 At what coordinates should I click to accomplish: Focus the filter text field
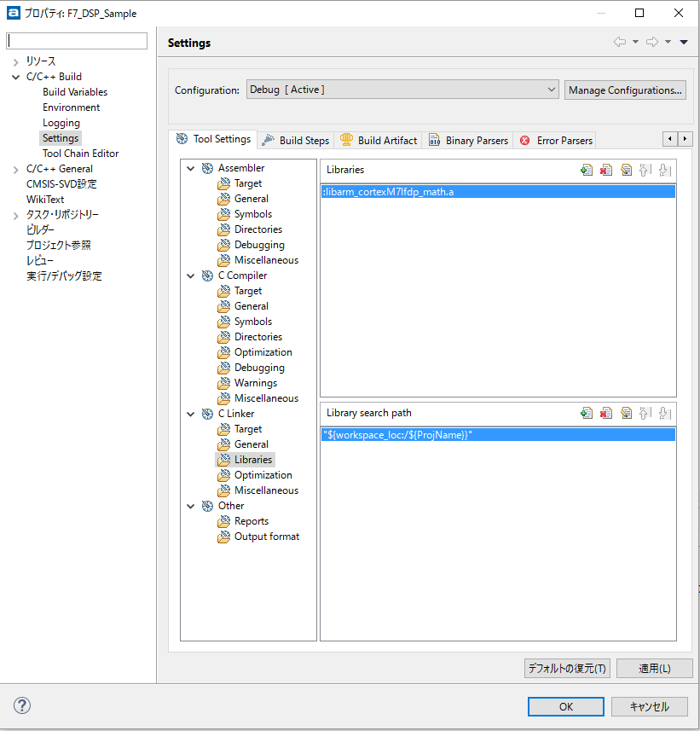click(77, 41)
